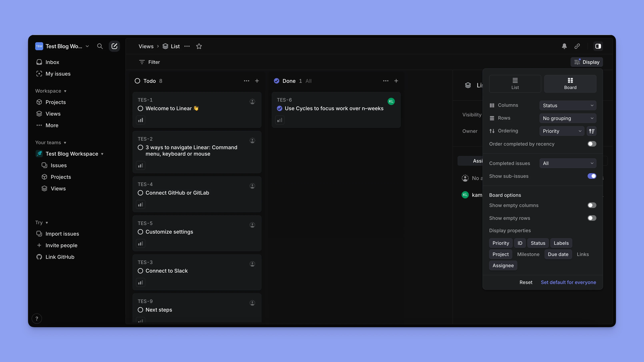Open the help question mark icon
This screenshot has height=362, width=644.
coord(37,318)
